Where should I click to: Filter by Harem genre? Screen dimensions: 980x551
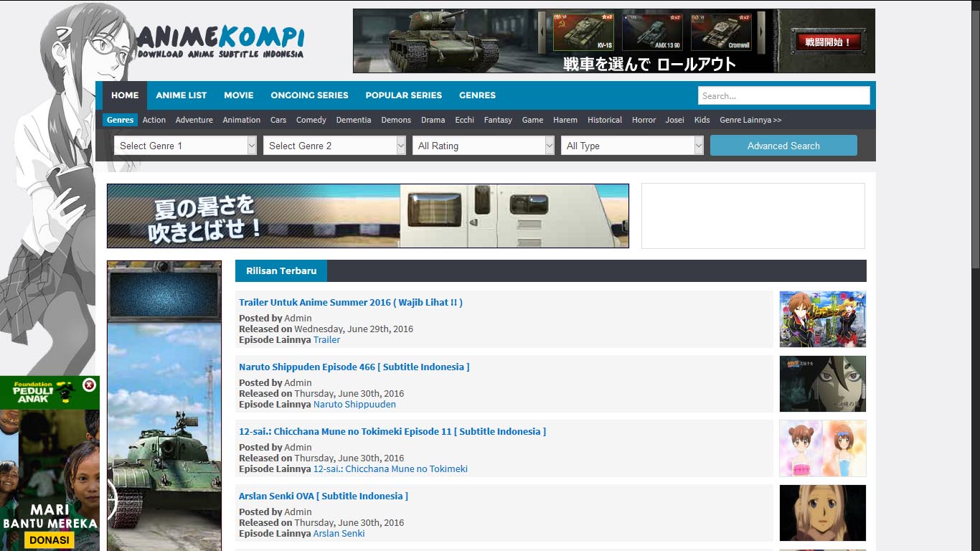click(565, 120)
